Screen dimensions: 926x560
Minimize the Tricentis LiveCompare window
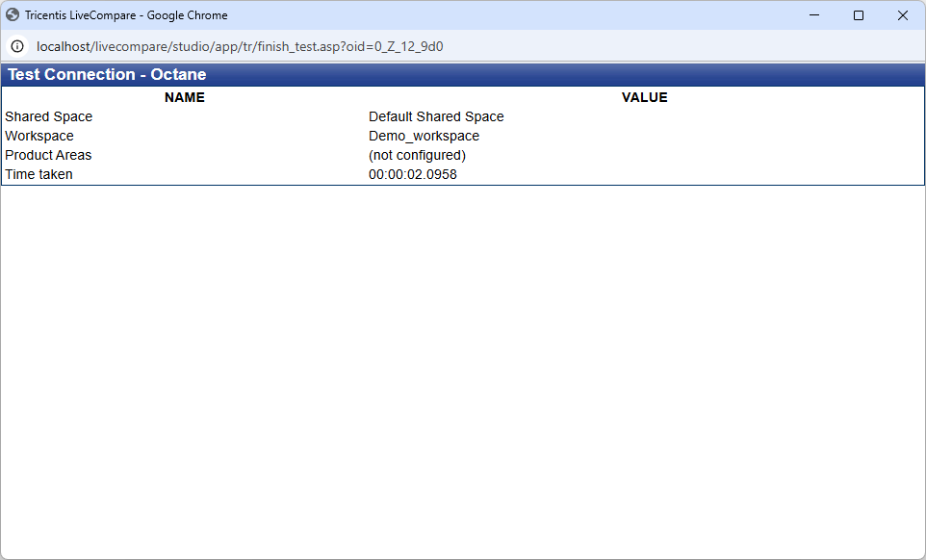tap(814, 15)
